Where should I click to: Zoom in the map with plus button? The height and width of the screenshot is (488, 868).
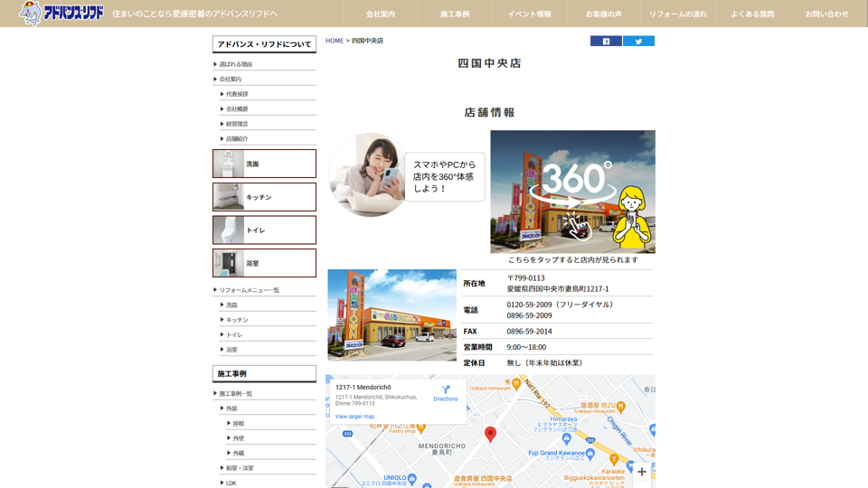[x=642, y=472]
